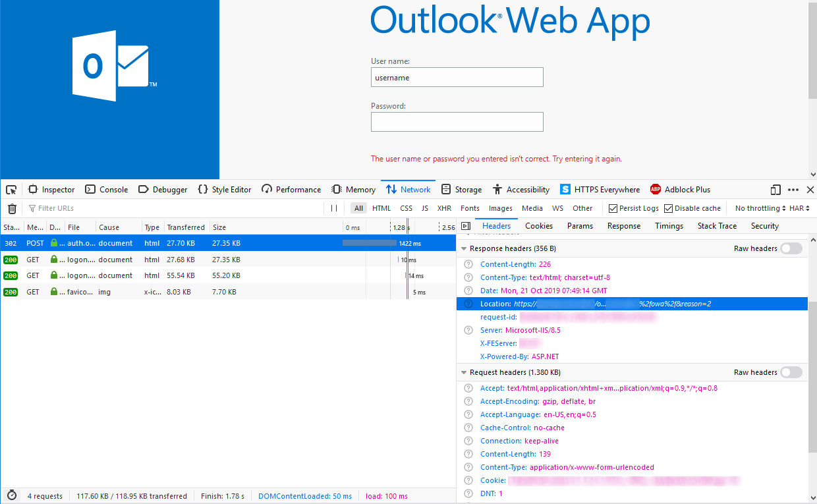
Task: Pause network recording
Action: click(x=334, y=208)
